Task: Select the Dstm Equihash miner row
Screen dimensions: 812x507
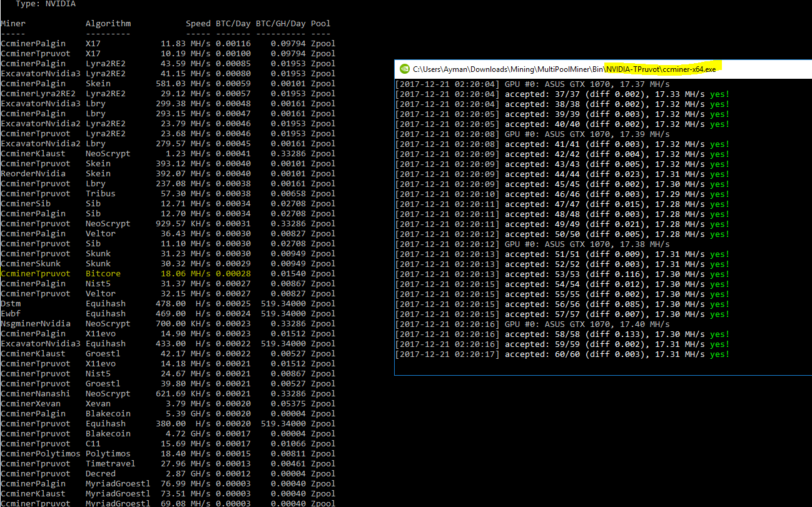Action: pos(125,303)
